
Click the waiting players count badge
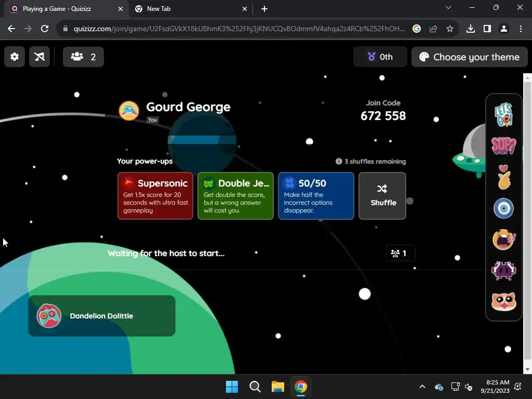[x=401, y=253]
